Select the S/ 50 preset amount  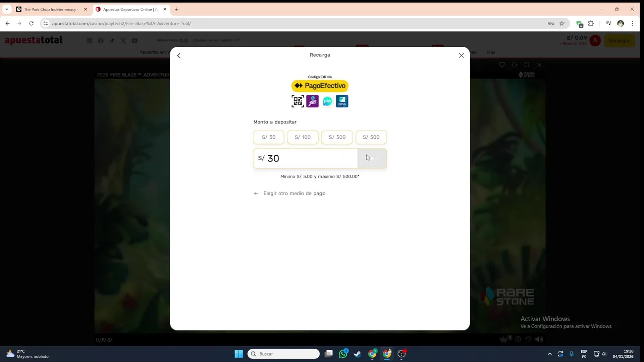(x=269, y=137)
